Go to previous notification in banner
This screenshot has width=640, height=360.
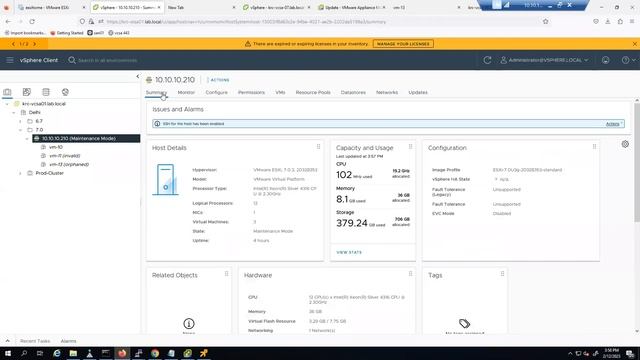[13, 44]
